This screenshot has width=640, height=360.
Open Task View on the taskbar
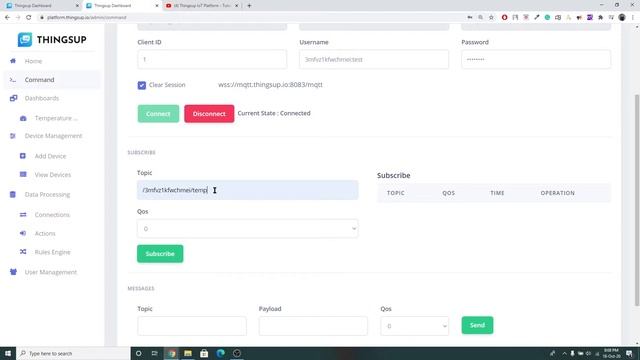[x=155, y=353]
